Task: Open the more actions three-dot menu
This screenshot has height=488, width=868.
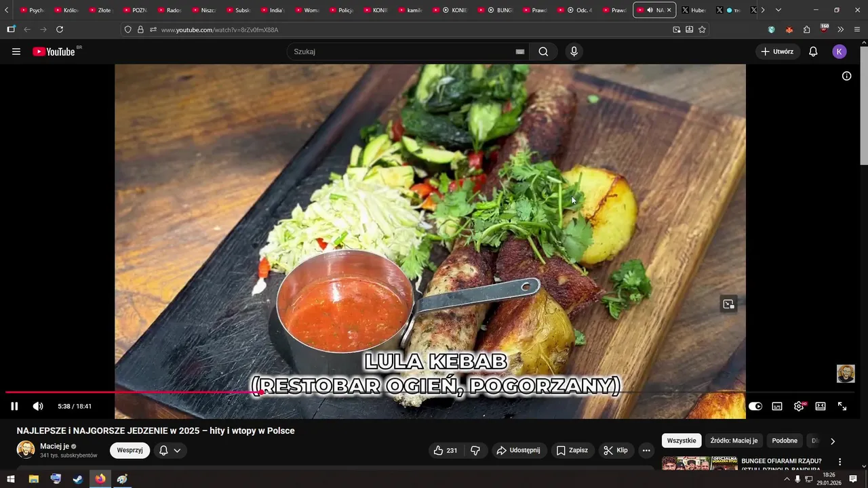Action: (646, 450)
